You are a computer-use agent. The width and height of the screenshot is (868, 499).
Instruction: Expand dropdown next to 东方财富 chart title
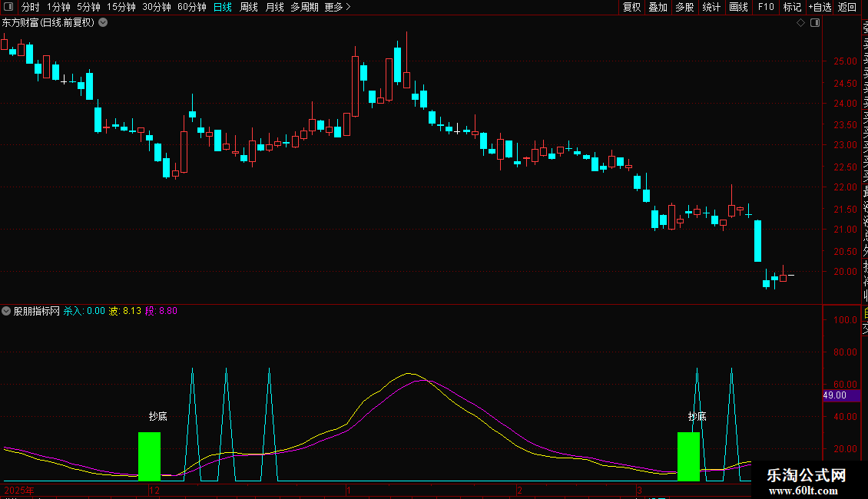[103, 23]
